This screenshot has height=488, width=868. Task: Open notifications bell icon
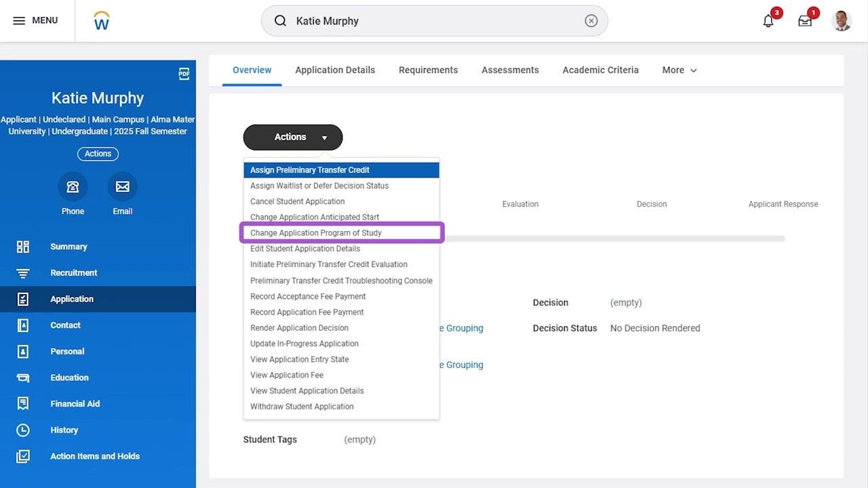[768, 20]
